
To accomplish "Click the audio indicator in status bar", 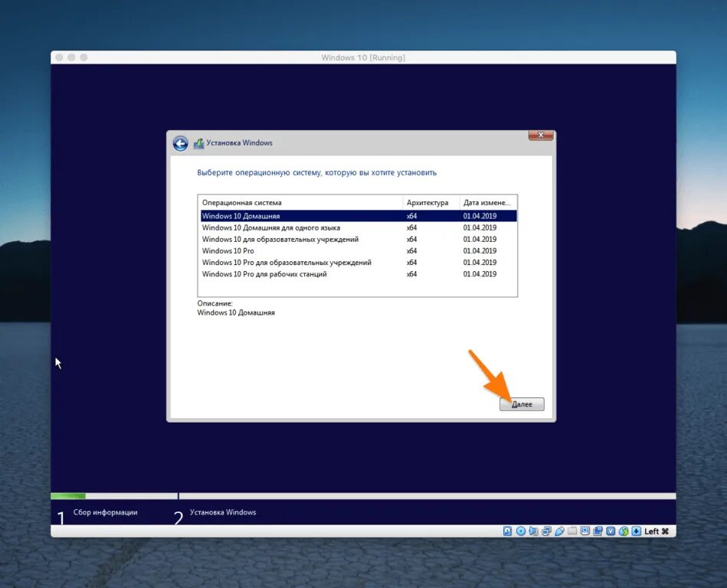I will [x=534, y=531].
